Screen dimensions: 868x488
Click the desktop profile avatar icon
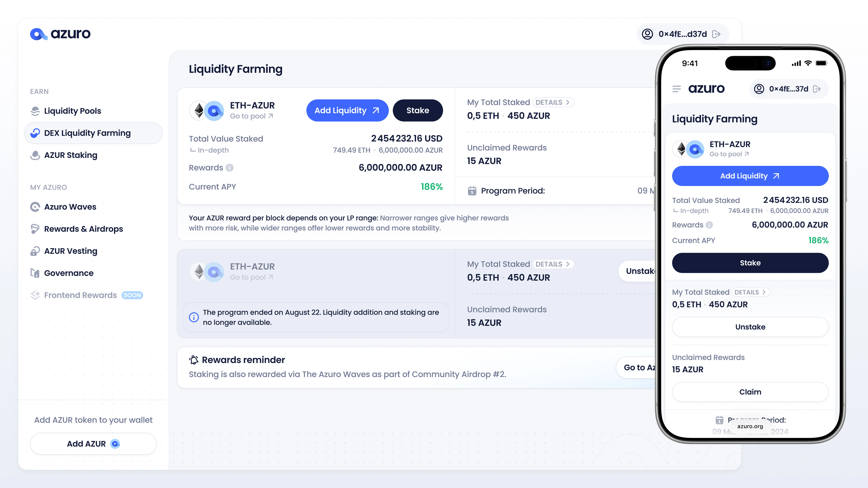[647, 34]
